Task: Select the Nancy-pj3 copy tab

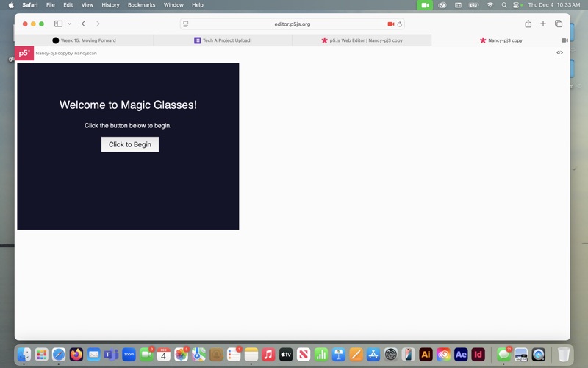Action: 501,40
